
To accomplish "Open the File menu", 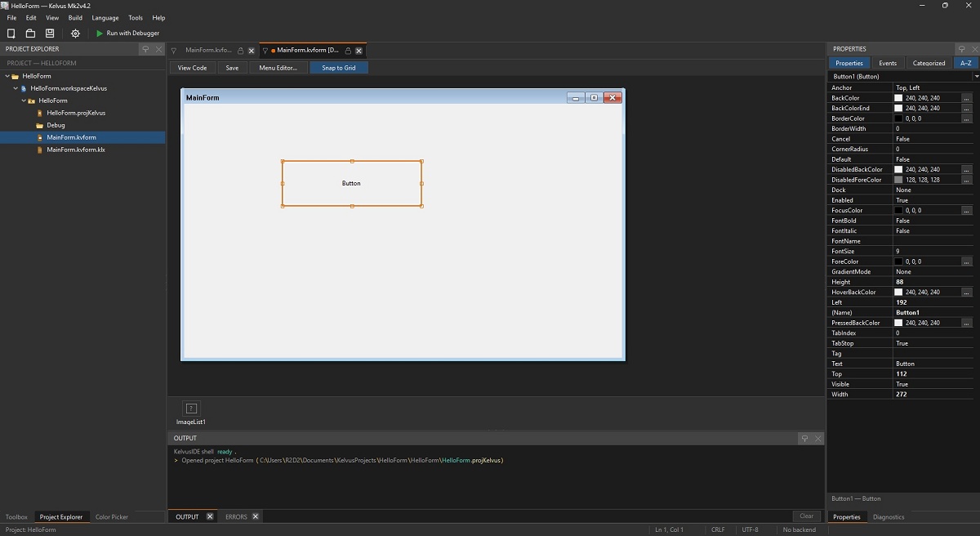I will (x=11, y=17).
